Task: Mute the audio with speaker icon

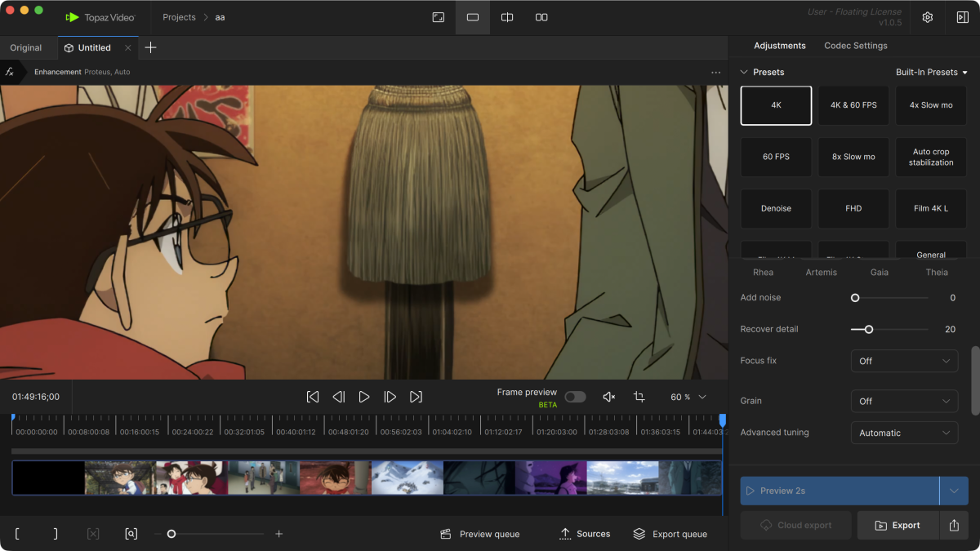Action: tap(608, 397)
